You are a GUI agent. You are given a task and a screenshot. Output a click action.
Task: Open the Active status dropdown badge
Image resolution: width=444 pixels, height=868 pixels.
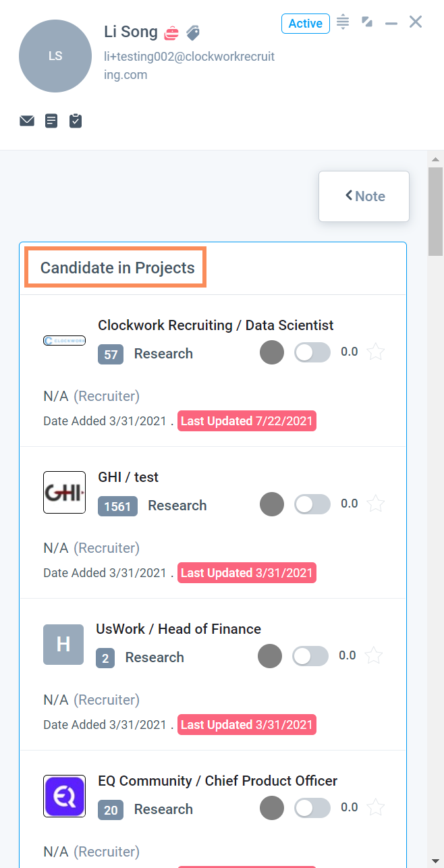(x=306, y=24)
